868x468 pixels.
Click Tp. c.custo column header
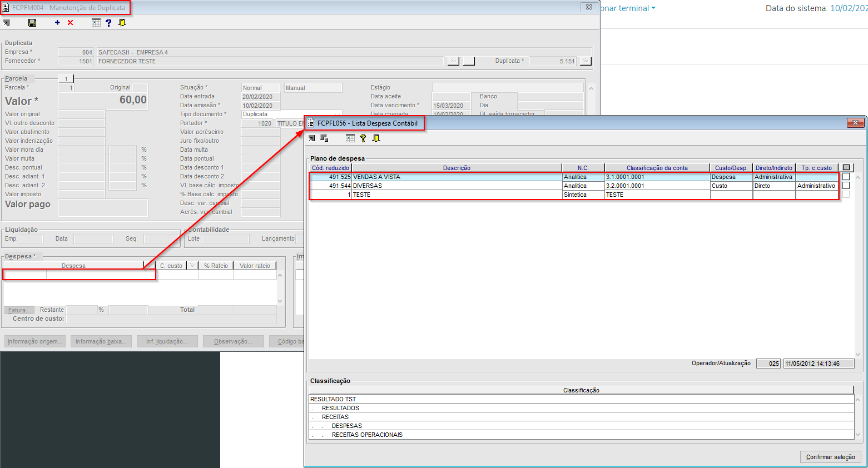pyautogui.click(x=817, y=167)
